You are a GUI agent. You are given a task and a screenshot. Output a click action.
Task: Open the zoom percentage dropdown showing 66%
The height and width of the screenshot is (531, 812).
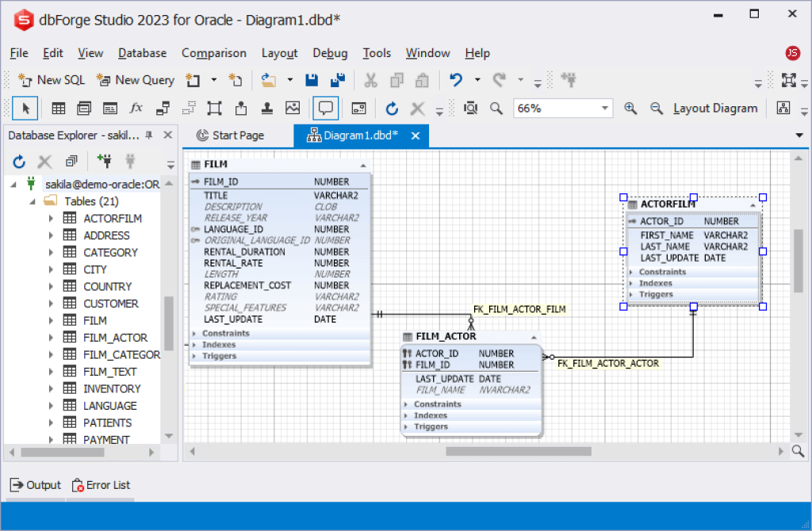point(604,108)
